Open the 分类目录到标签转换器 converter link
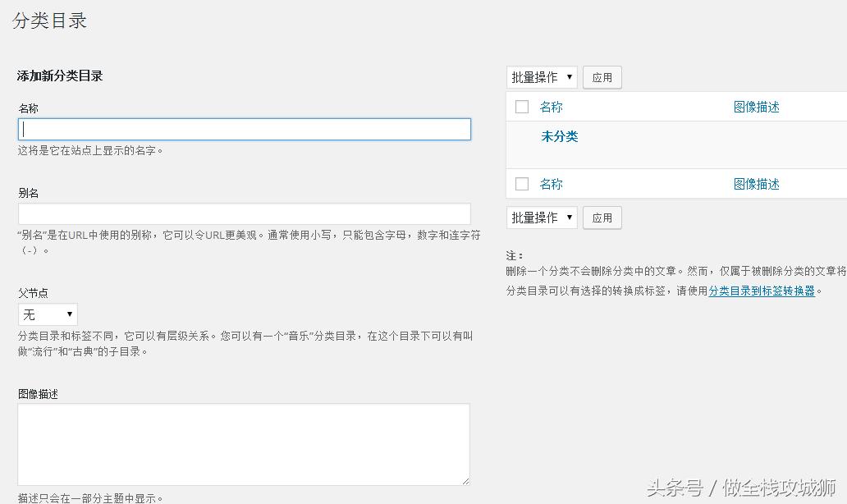Screen dimensions: 847x504 (x=761, y=290)
